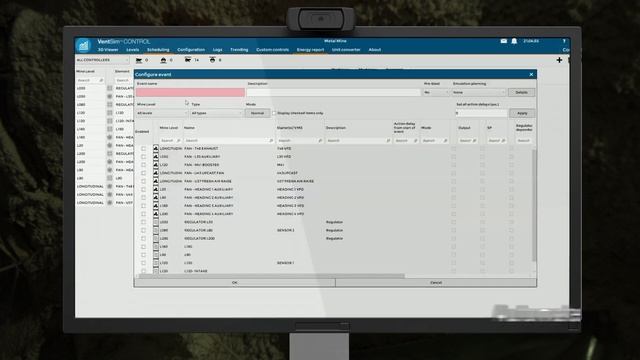Enable the HEADING 1 AUXILIARY fan checkbox

(143, 189)
